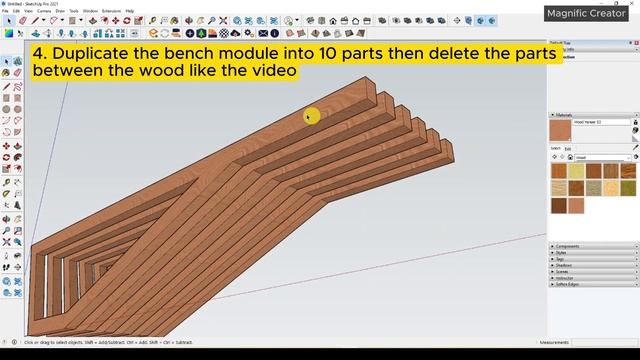
Task: Select the Scale tool in top toolbar
Action: pyautogui.click(x=138, y=20)
